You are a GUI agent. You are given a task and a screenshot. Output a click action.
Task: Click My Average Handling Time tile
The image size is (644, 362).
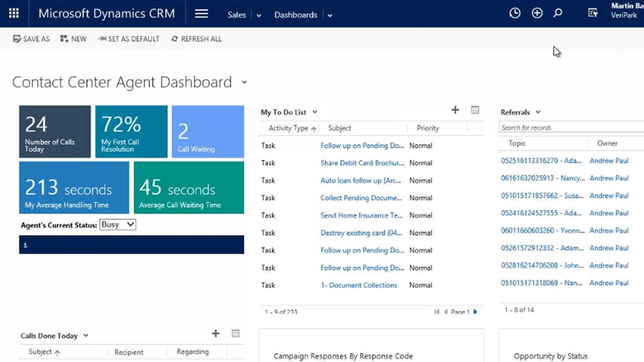pyautogui.click(x=74, y=188)
